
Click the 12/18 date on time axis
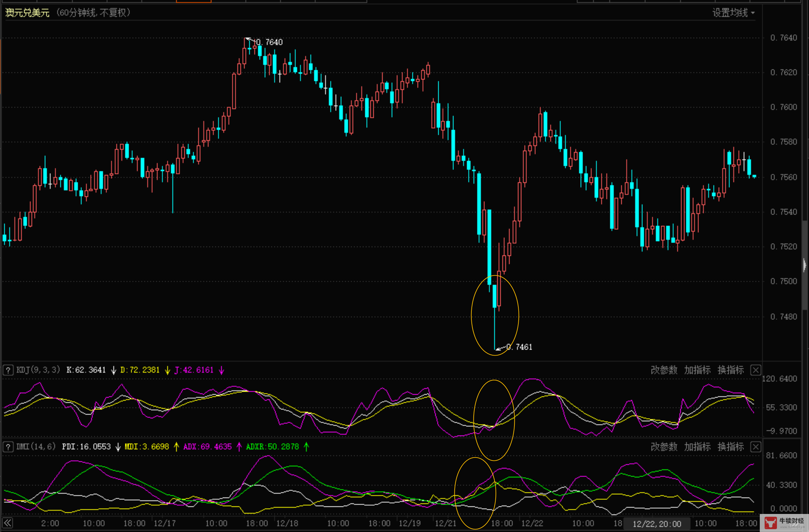pos(287,523)
